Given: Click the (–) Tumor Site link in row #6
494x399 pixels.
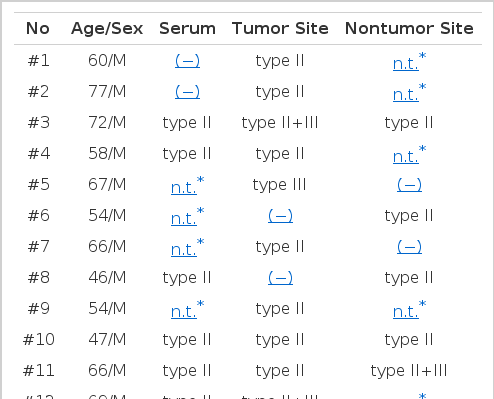Looking at the screenshot, I should (x=280, y=216).
